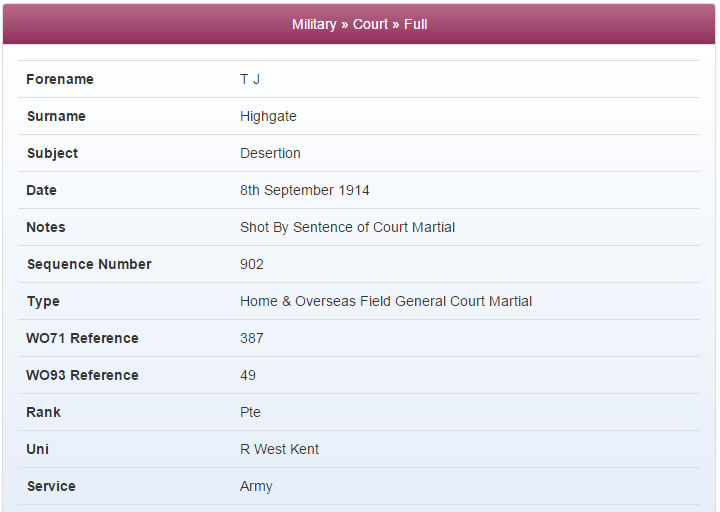Select the date 8th September 1914
The image size is (720, 512).
[x=304, y=190]
